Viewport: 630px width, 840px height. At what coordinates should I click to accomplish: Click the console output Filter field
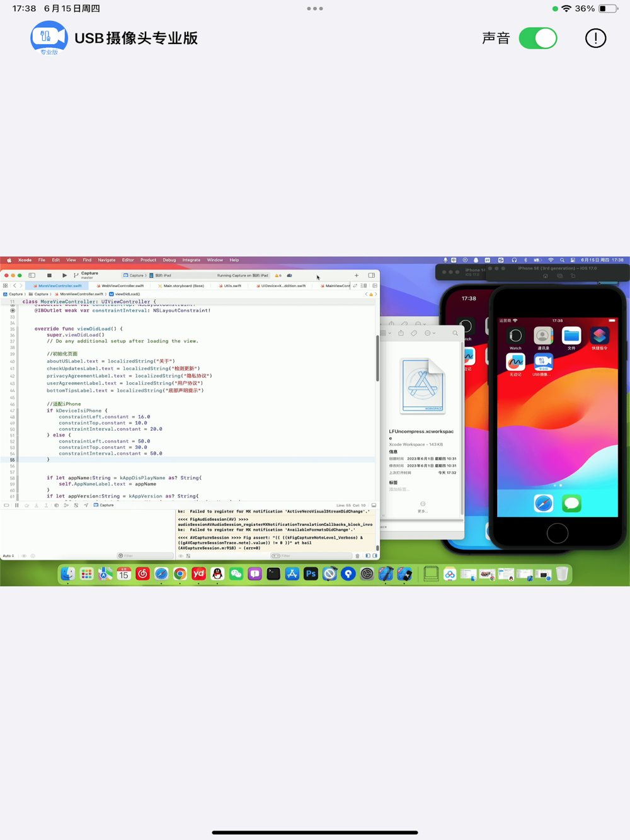pos(311,556)
